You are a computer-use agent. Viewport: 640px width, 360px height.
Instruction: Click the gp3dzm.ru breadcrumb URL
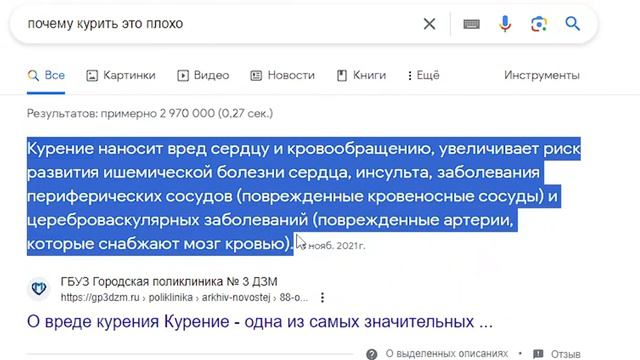[x=184, y=298]
